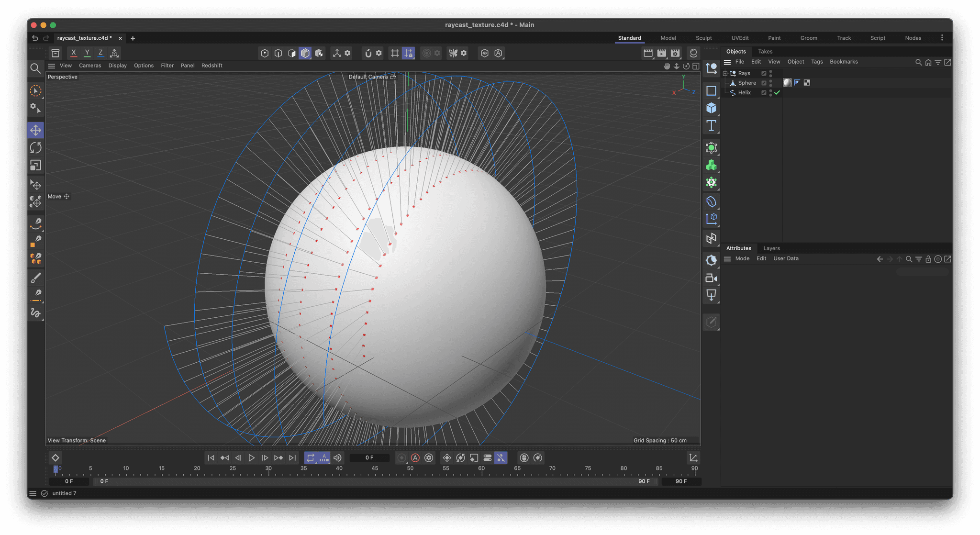Click the Edit button in Attributes
The height and width of the screenshot is (535, 980).
tap(761, 258)
